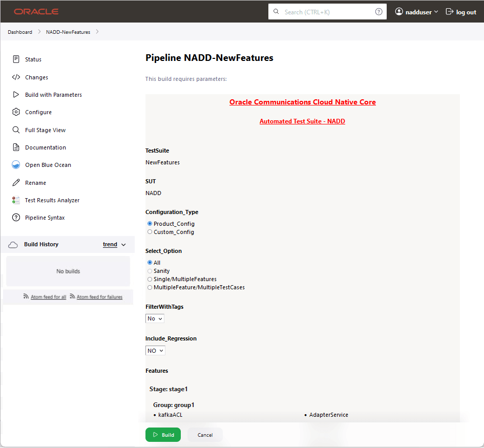Click the log out link
This screenshot has width=484, height=448.
(466, 12)
